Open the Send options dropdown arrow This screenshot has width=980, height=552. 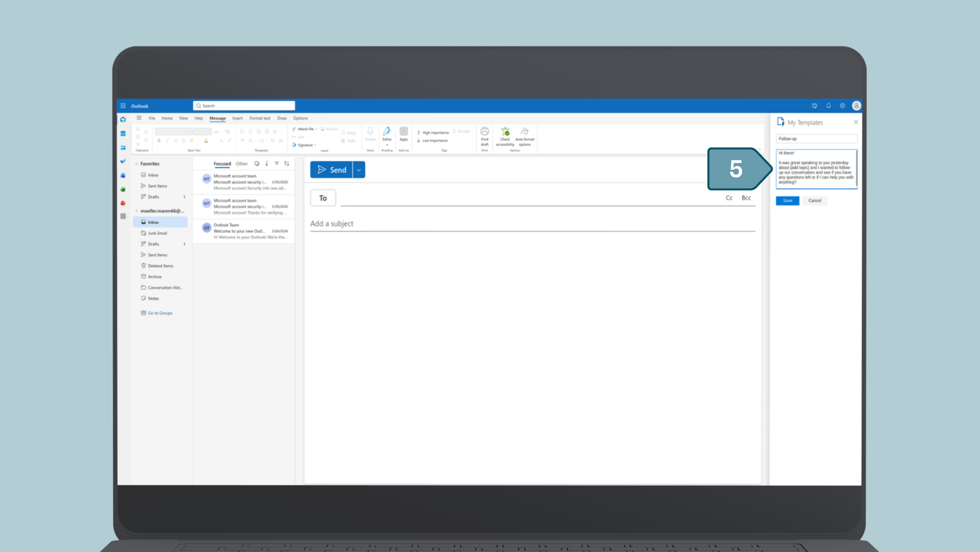click(359, 170)
